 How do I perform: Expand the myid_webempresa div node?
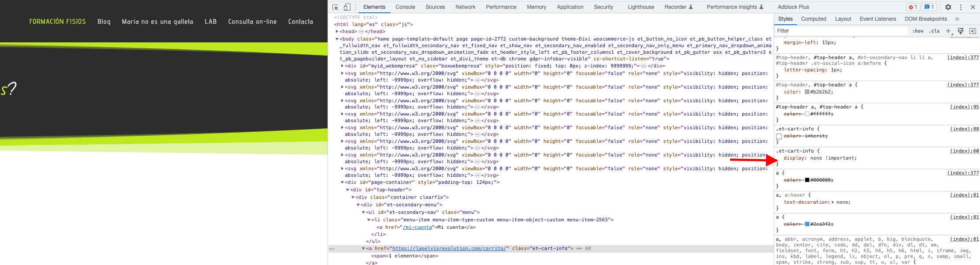pos(343,66)
